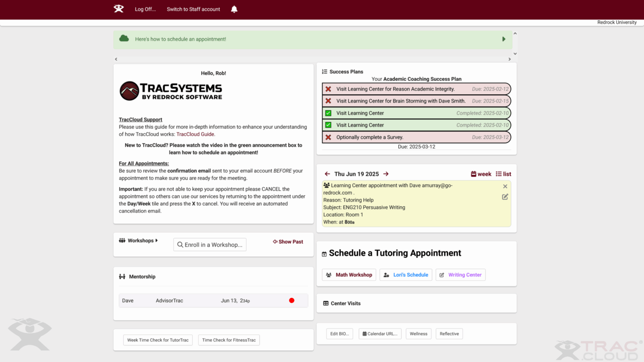644x362 pixels.
Task: Click the Redrock logo in the top bar
Action: pyautogui.click(x=118, y=9)
